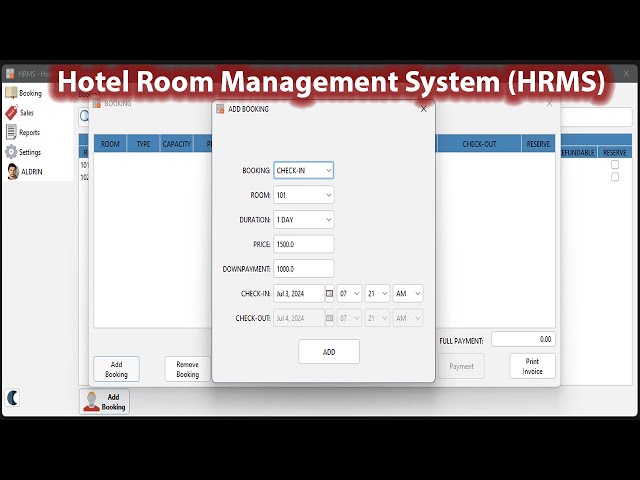
Task: Select the Reports menu label
Action: point(29,133)
